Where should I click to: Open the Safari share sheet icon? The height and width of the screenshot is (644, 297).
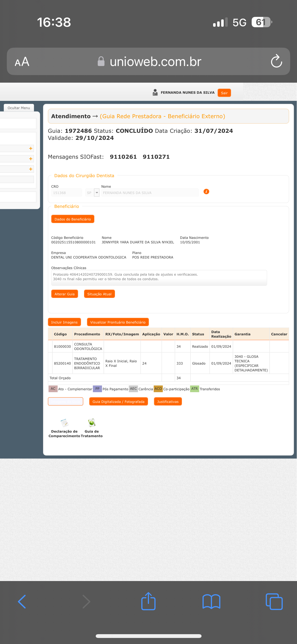coord(148,601)
